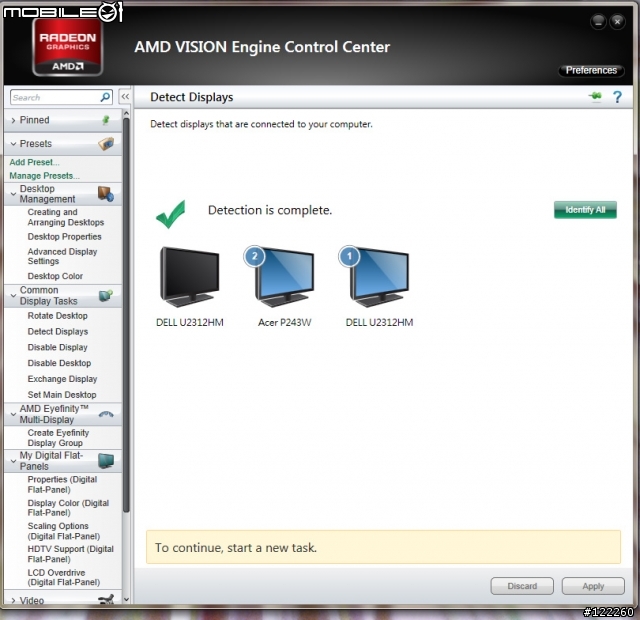Click the AMD Eyefinity Multi-Display icon
This screenshot has height=620, width=640.
click(106, 414)
